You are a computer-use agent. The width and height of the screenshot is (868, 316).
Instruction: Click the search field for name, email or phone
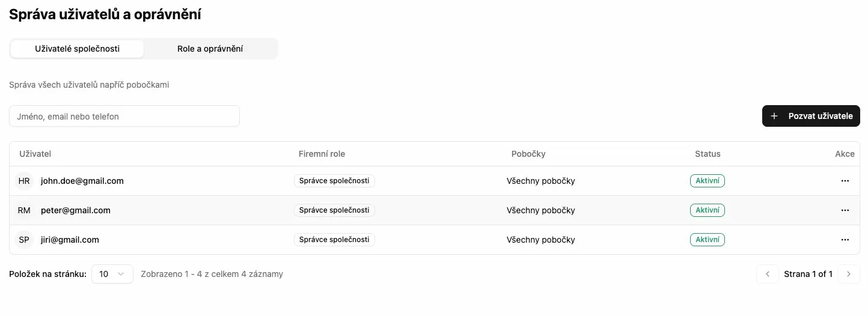124,116
